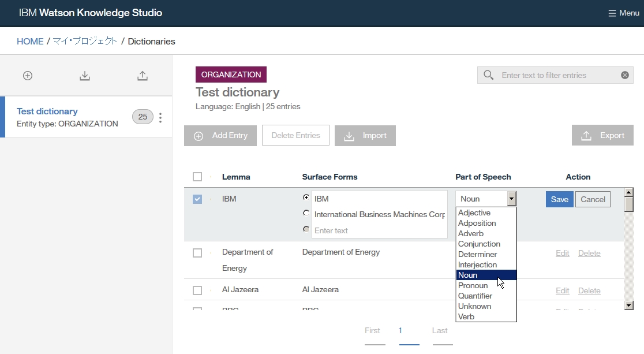Click the create dictionary plus icon
This screenshot has width=644, height=354.
coord(28,76)
